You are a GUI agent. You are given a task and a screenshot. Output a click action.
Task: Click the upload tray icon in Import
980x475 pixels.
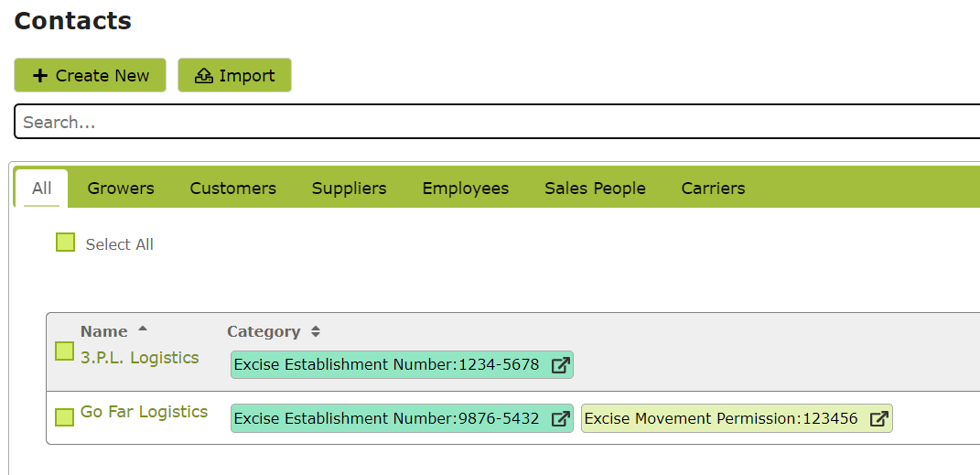pyautogui.click(x=204, y=76)
